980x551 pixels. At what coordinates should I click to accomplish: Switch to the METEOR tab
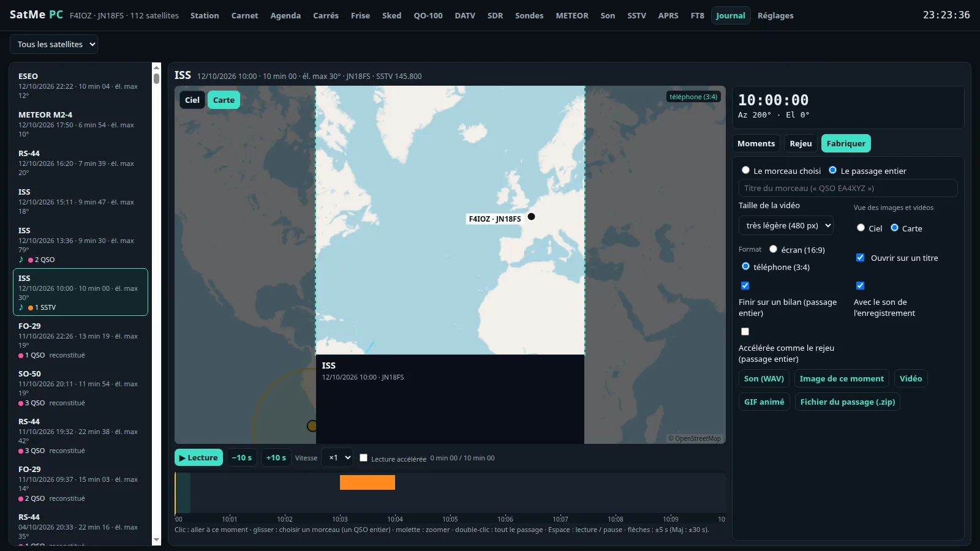click(572, 15)
